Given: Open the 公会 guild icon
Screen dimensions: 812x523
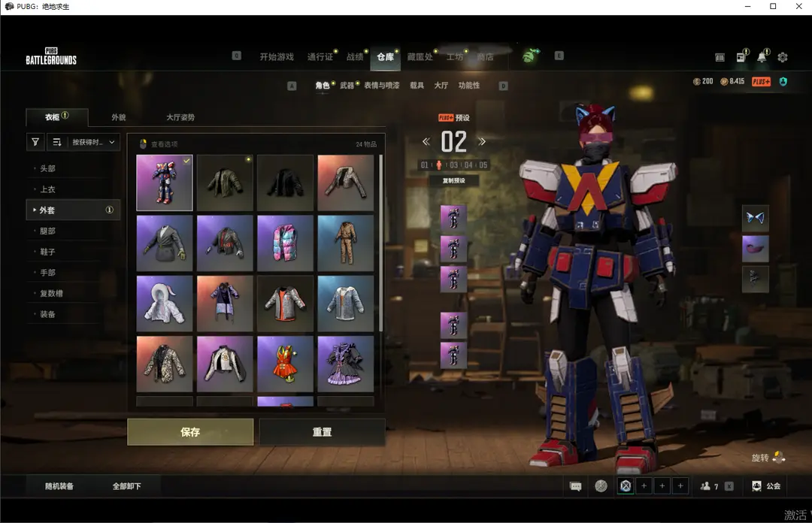Looking at the screenshot, I should 766,485.
